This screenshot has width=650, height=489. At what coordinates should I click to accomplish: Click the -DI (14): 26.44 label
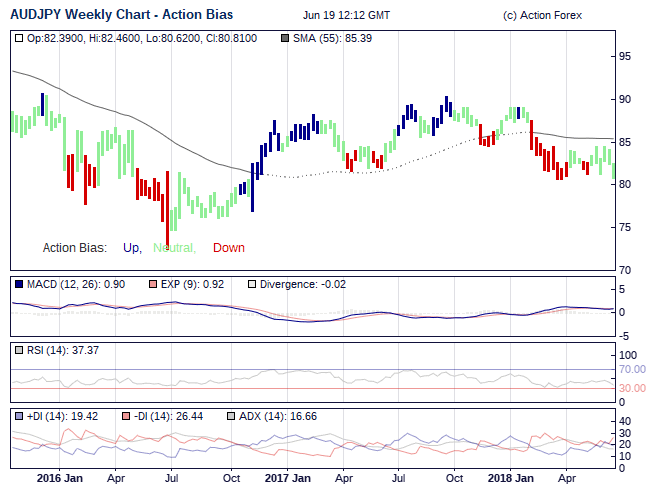pyautogui.click(x=168, y=416)
